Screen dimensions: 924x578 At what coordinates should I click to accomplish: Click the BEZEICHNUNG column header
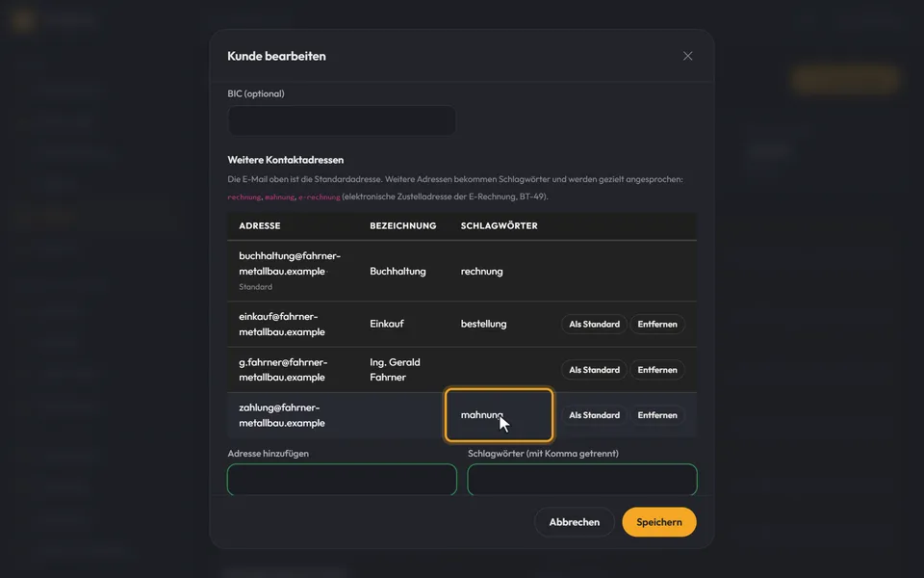(403, 225)
